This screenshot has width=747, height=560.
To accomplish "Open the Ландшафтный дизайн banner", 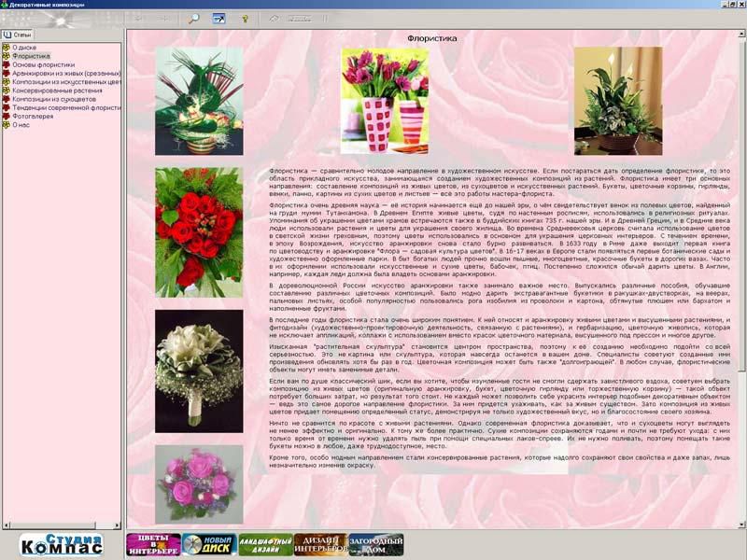I will [265, 544].
